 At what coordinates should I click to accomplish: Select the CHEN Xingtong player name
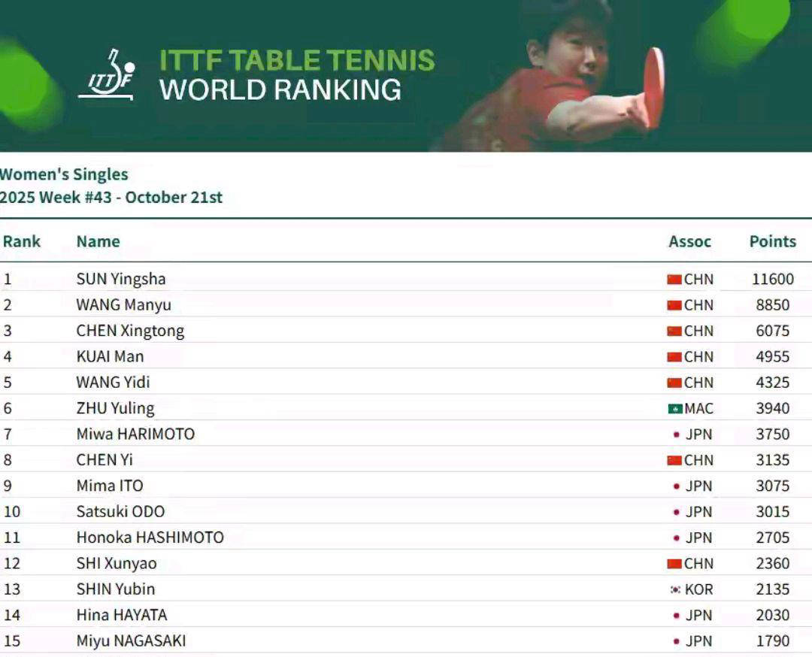[130, 331]
